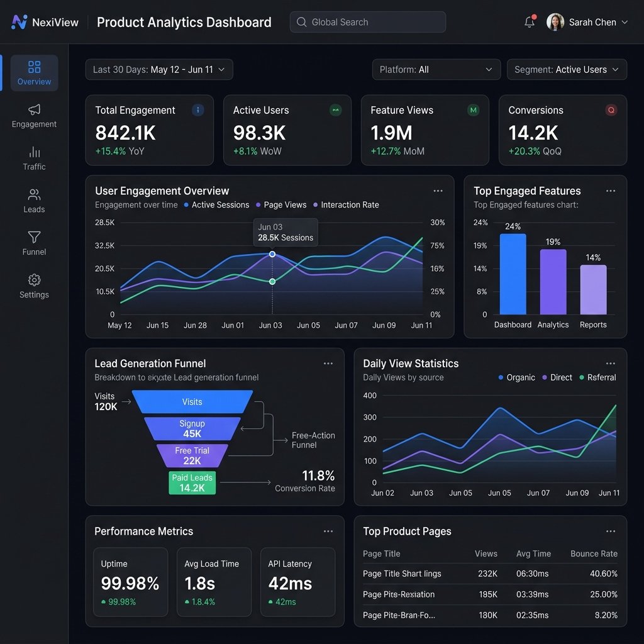
Task: Open the Last 30 Days date range dropdown
Action: [x=159, y=69]
